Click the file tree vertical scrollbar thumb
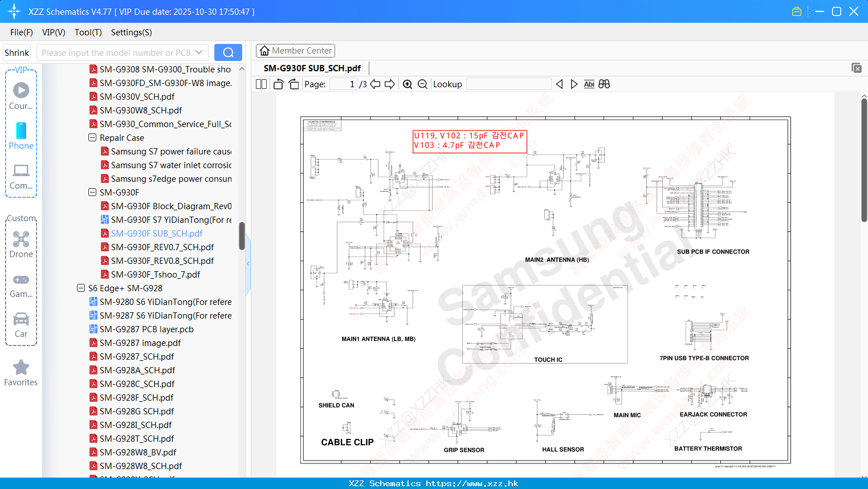The width and height of the screenshot is (868, 489). pos(242,236)
